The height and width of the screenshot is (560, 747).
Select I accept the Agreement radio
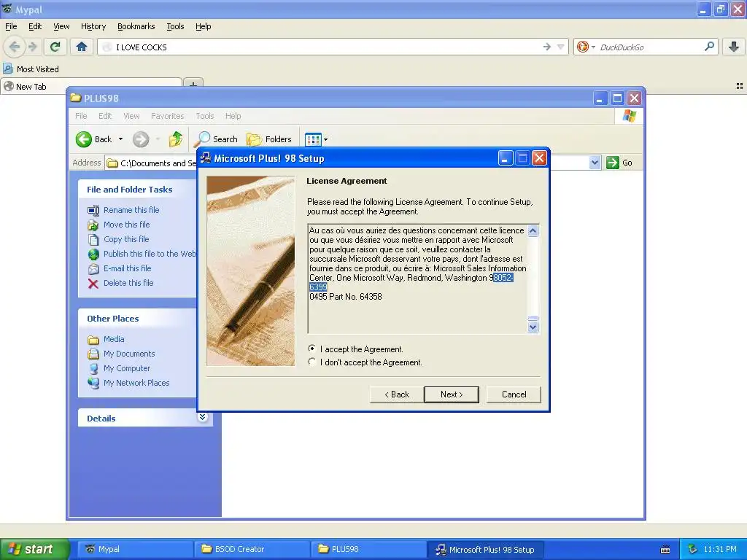(x=312, y=349)
